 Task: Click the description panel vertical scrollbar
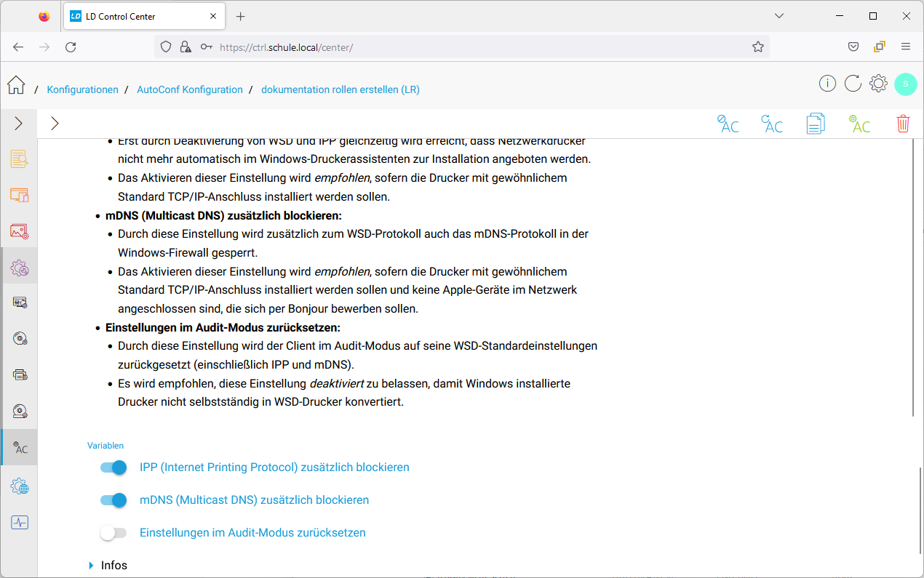[x=913, y=278]
